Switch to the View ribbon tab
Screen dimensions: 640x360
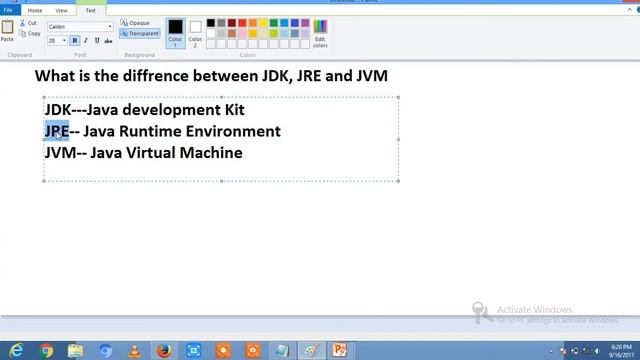(61, 10)
